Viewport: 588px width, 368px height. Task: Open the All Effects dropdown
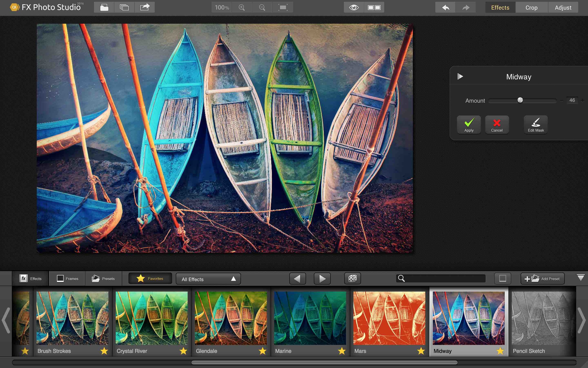(208, 279)
